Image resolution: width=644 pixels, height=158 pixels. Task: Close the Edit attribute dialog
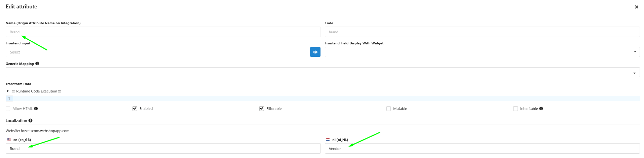[636, 7]
